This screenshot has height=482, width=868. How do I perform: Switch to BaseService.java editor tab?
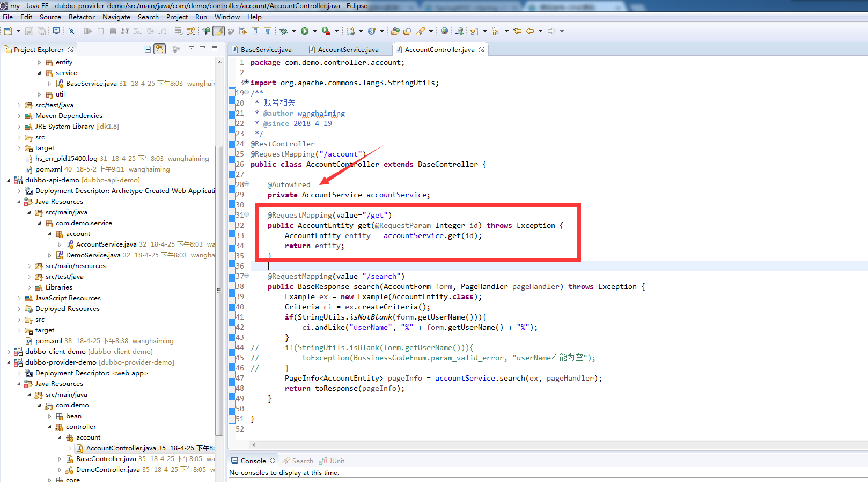point(262,49)
